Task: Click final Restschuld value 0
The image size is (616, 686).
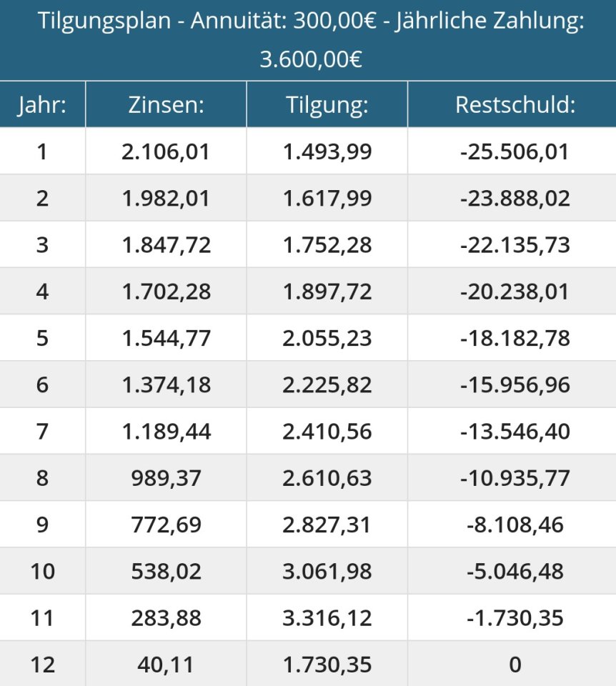Action: [515, 665]
